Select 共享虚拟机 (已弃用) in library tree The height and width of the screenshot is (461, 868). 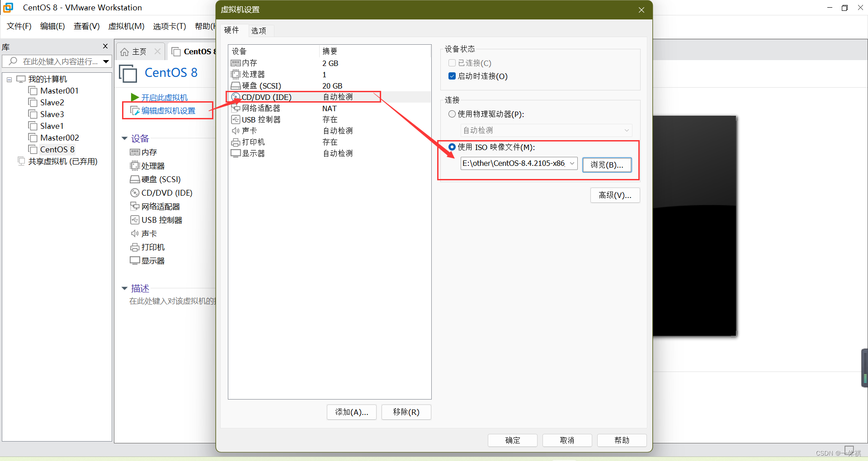coord(63,161)
